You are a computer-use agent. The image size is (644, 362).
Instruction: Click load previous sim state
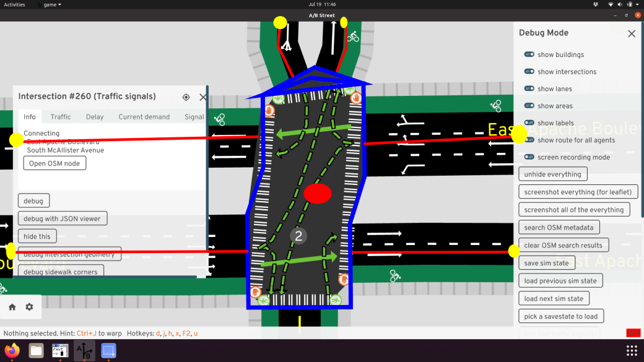[x=560, y=281]
